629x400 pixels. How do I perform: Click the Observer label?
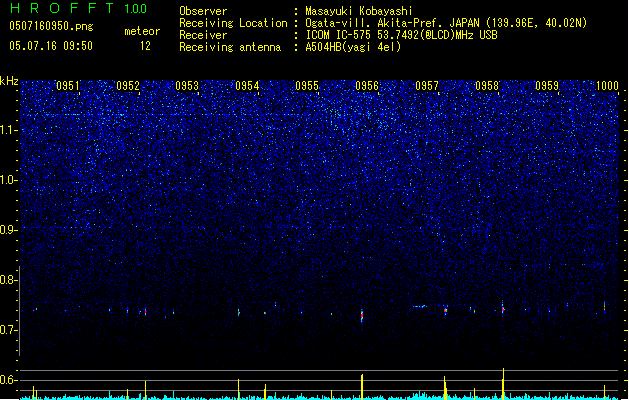pos(203,11)
